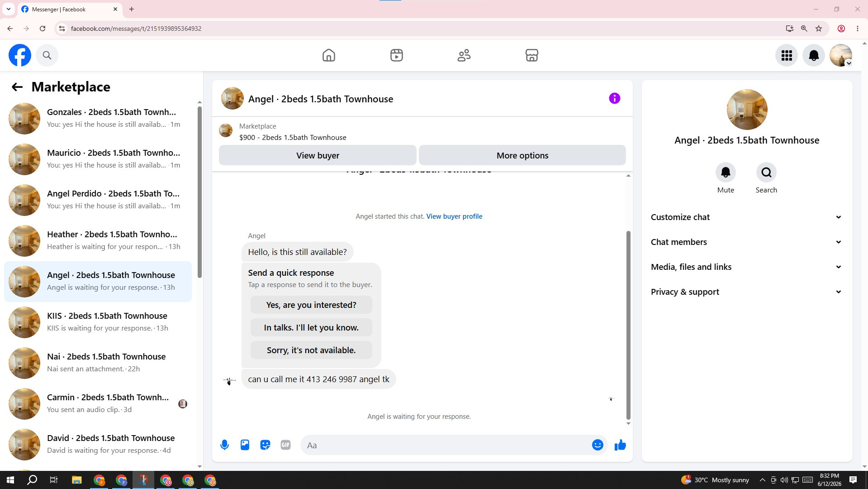This screenshot has width=868, height=489.
Task: Open the Mauricio townhouse conversation
Action: point(98,159)
